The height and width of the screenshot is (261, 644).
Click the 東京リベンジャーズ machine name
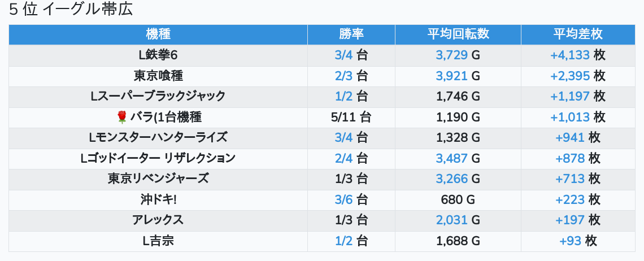click(x=158, y=179)
